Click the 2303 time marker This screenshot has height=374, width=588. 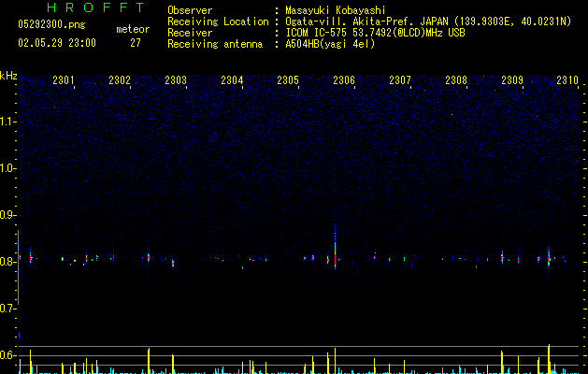tap(176, 79)
